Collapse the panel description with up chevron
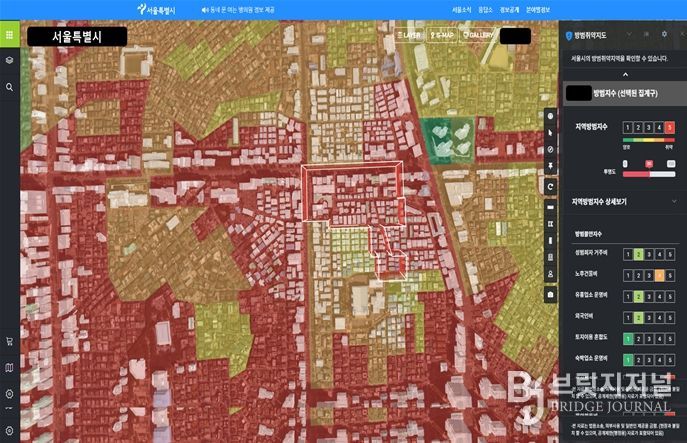 pos(626,74)
